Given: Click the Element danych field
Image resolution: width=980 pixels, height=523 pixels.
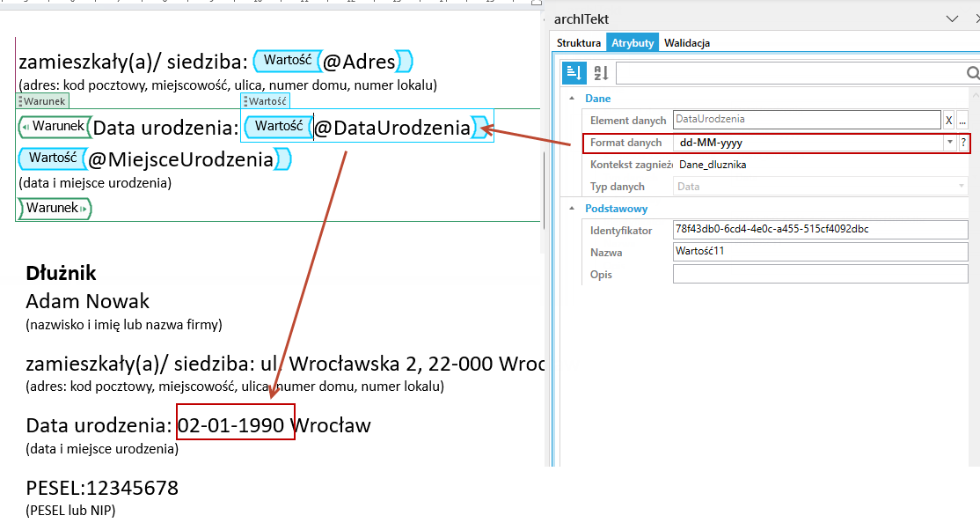Looking at the screenshot, I should tap(807, 120).
